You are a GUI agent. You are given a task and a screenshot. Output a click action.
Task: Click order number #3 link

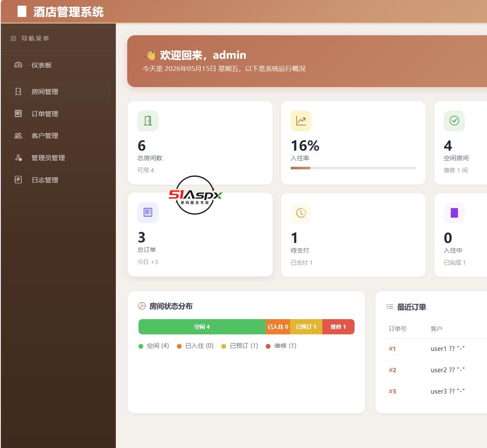tap(392, 391)
